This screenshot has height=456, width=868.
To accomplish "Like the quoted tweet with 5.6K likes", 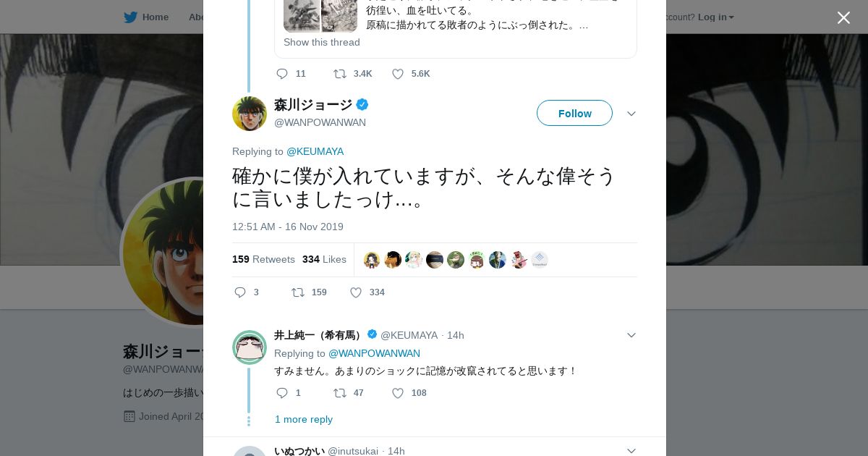I will pos(398,74).
